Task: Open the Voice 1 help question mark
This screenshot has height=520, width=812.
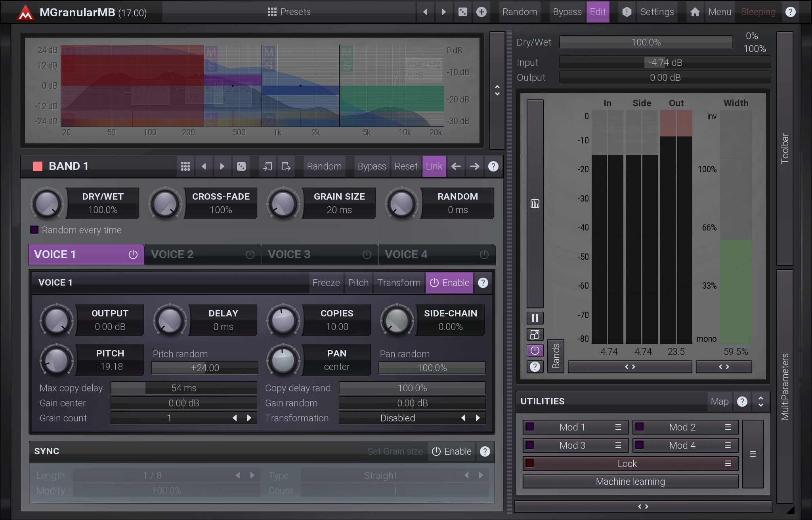Action: pyautogui.click(x=483, y=283)
